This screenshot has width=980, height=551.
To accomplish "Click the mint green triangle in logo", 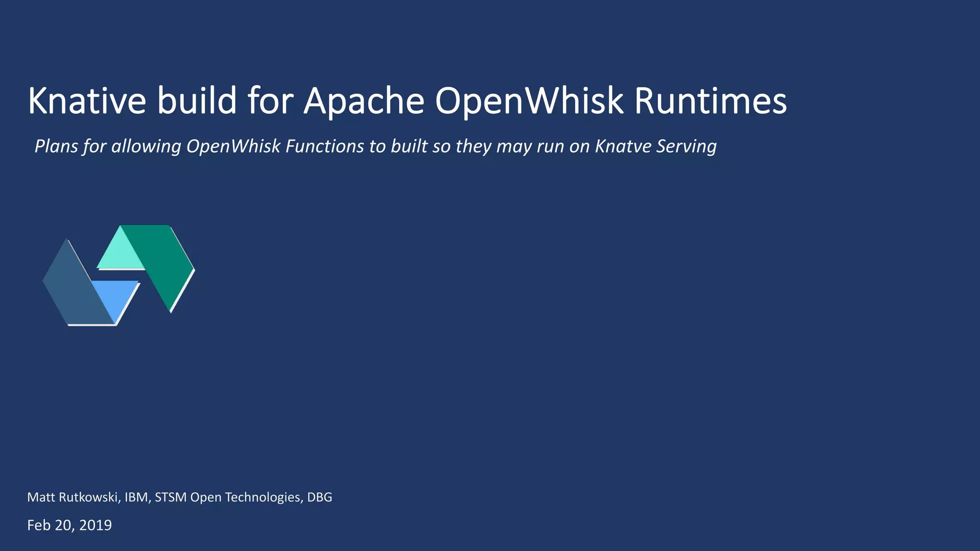I will (x=121, y=254).
